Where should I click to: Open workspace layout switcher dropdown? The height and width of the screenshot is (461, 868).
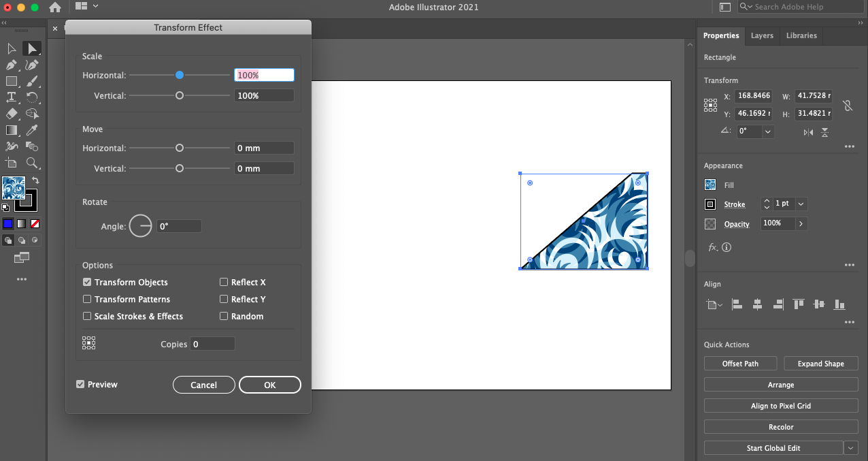pos(86,6)
